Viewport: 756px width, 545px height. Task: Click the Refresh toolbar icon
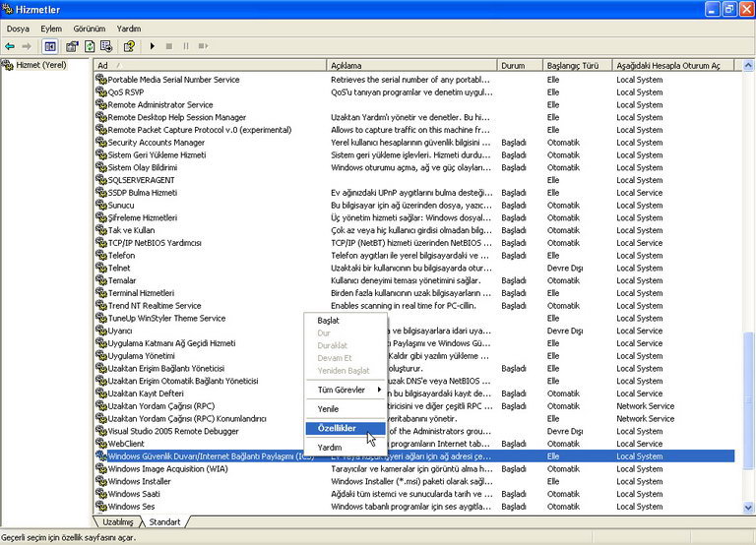click(90, 46)
